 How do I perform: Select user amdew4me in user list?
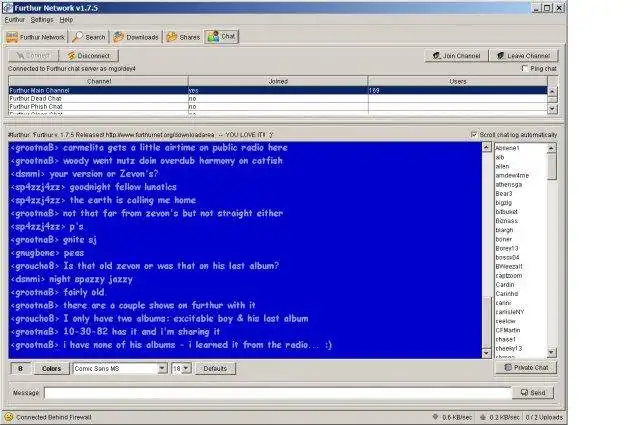pos(512,175)
